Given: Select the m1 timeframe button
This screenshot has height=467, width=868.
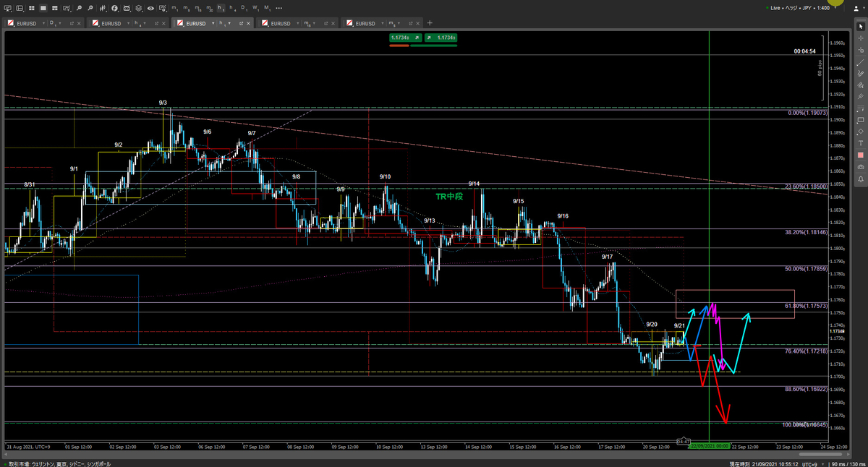Looking at the screenshot, I should click(174, 7).
